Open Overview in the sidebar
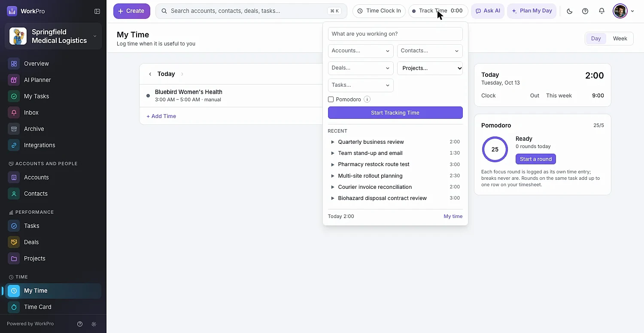The image size is (644, 333). pos(53,64)
